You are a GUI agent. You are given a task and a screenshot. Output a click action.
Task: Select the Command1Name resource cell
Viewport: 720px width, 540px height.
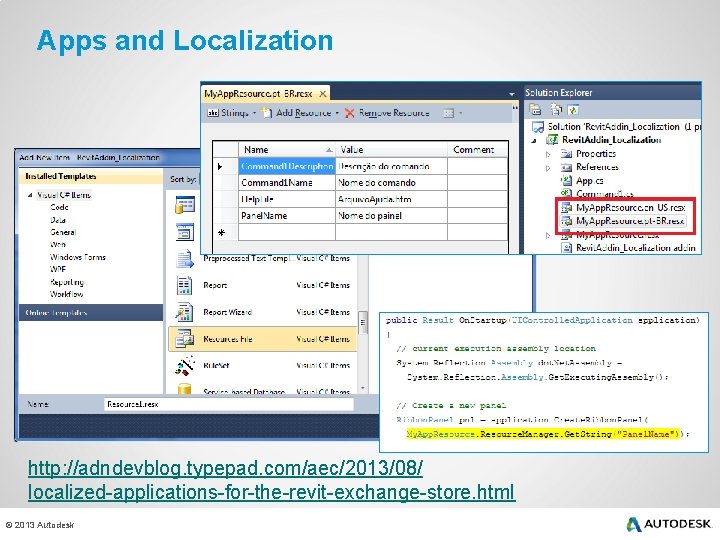tap(287, 183)
